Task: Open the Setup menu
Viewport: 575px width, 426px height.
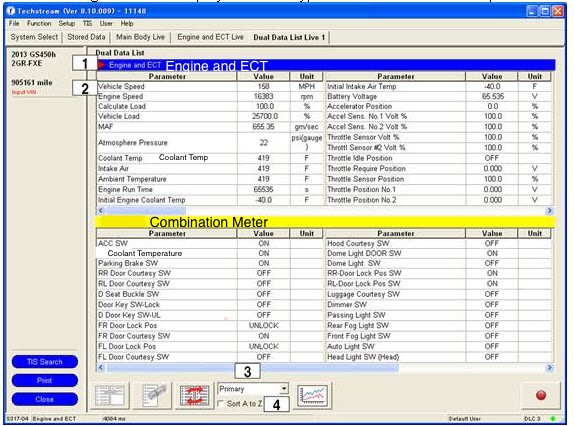Action: click(67, 23)
